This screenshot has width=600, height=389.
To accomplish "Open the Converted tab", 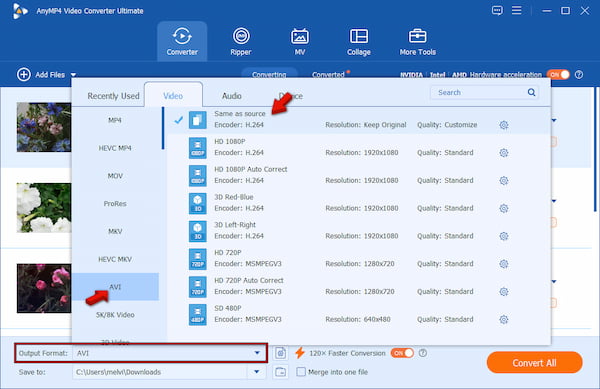I will (x=328, y=75).
